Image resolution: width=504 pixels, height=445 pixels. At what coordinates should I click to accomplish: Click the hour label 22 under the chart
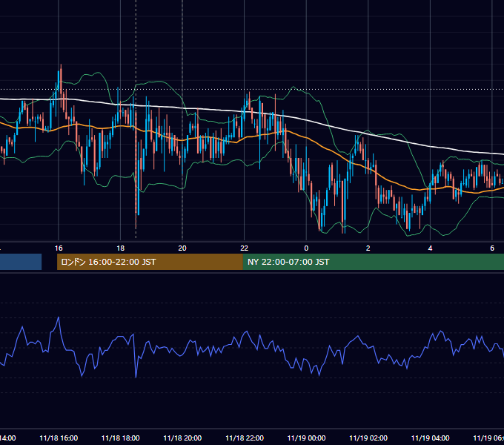[245, 248]
